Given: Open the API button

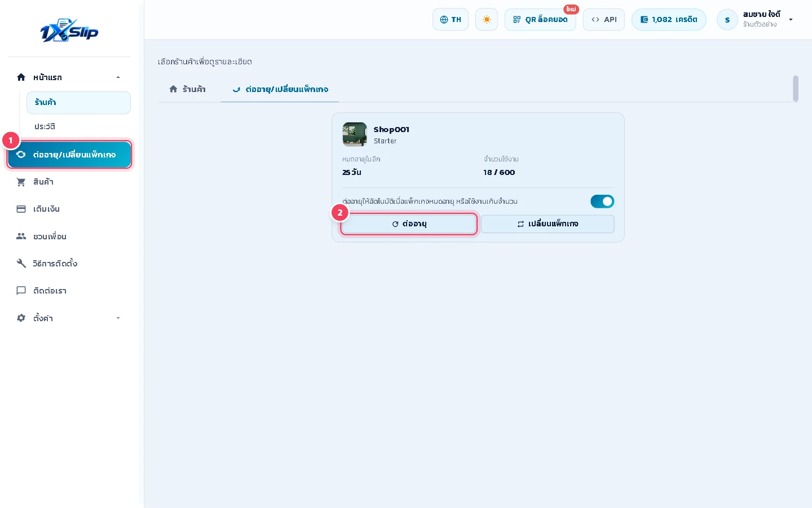Looking at the screenshot, I should tap(604, 20).
